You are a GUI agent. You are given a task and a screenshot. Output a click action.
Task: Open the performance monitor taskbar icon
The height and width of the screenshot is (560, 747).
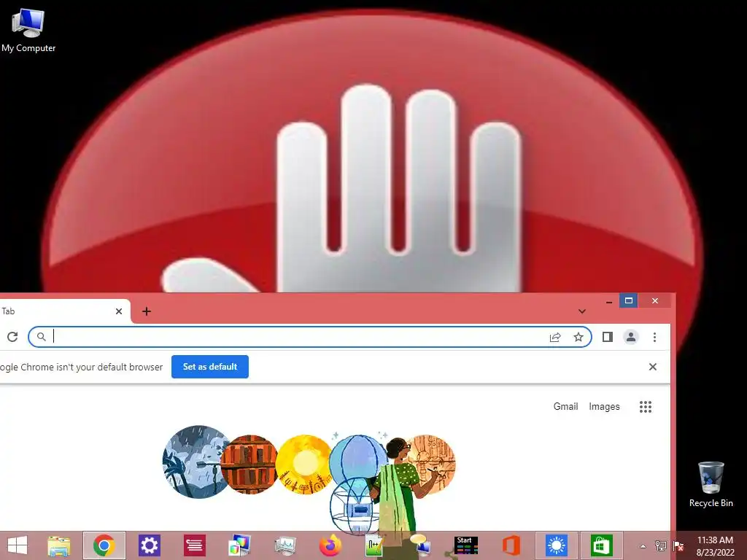point(285,545)
